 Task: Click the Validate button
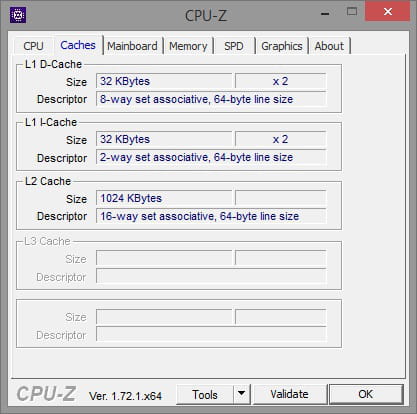point(289,394)
